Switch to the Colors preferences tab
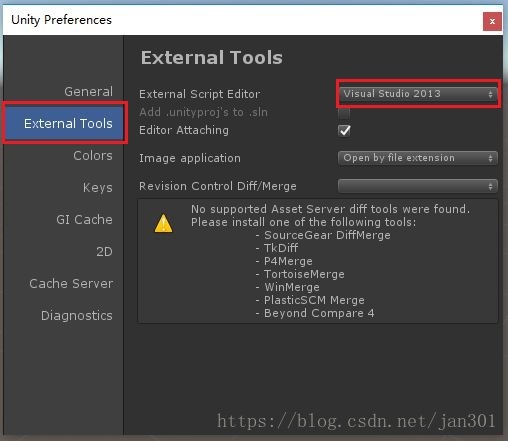This screenshot has height=441, width=508. 93,155
